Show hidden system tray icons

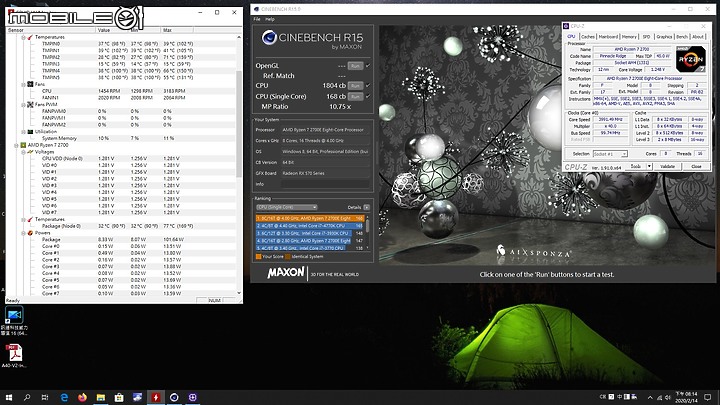(650, 397)
